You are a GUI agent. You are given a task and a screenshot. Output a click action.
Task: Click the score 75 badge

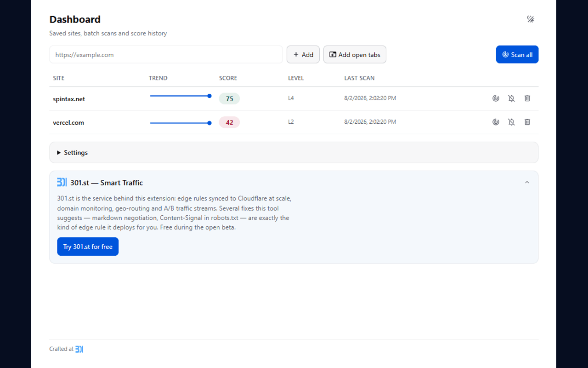229,99
